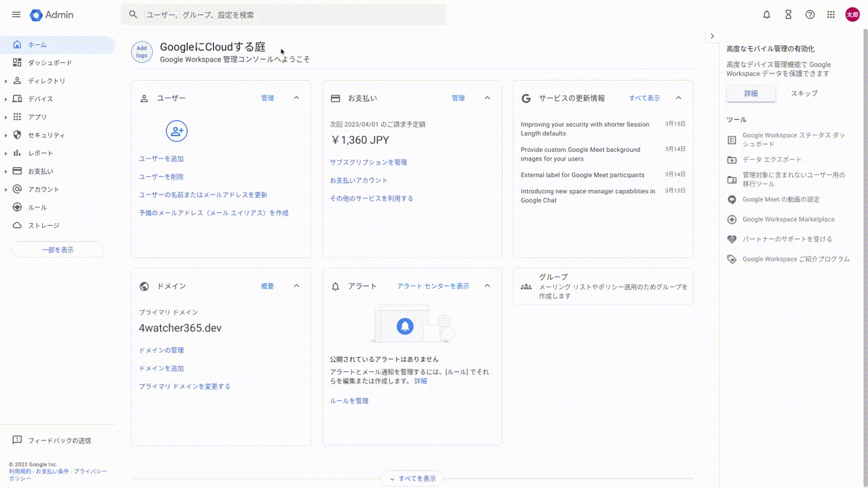Expand デバイス sidebar arrow
This screenshot has width=868, height=488.
pyautogui.click(x=6, y=99)
